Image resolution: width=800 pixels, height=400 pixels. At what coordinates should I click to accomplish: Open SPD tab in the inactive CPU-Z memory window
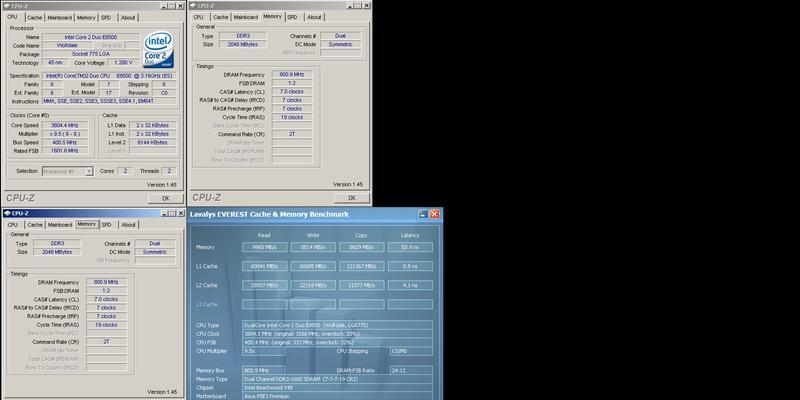(x=292, y=17)
